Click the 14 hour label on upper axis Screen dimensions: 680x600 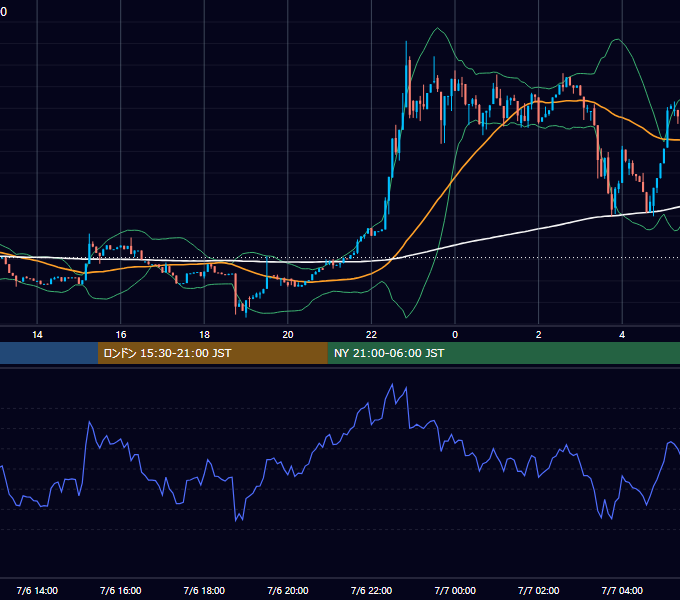37,335
